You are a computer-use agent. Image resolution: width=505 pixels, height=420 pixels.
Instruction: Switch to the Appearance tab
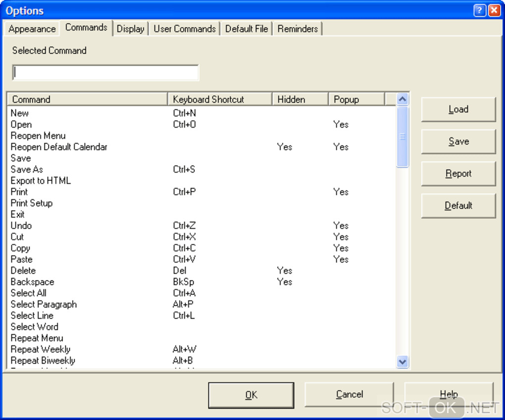32,29
